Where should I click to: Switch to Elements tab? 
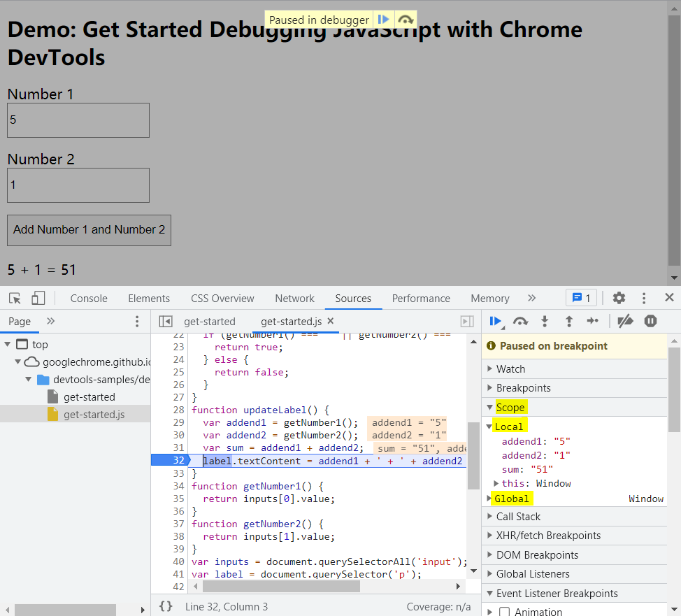[x=149, y=299]
